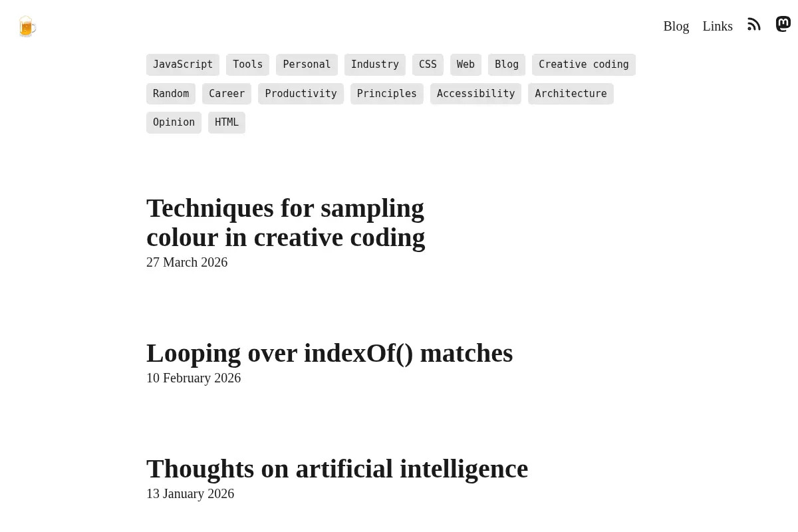The width and height of the screenshot is (798, 532).
Task: Click the HTML tag
Action: (227, 122)
